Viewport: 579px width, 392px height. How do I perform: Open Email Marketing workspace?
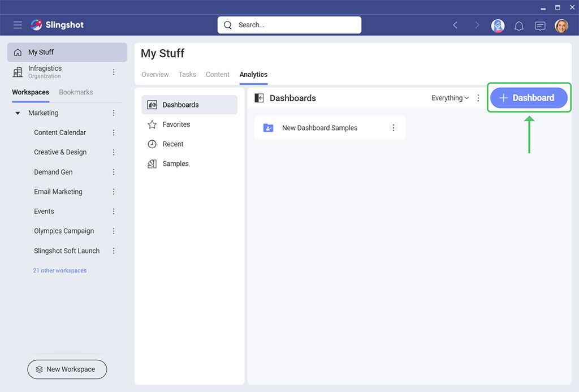pyautogui.click(x=58, y=191)
